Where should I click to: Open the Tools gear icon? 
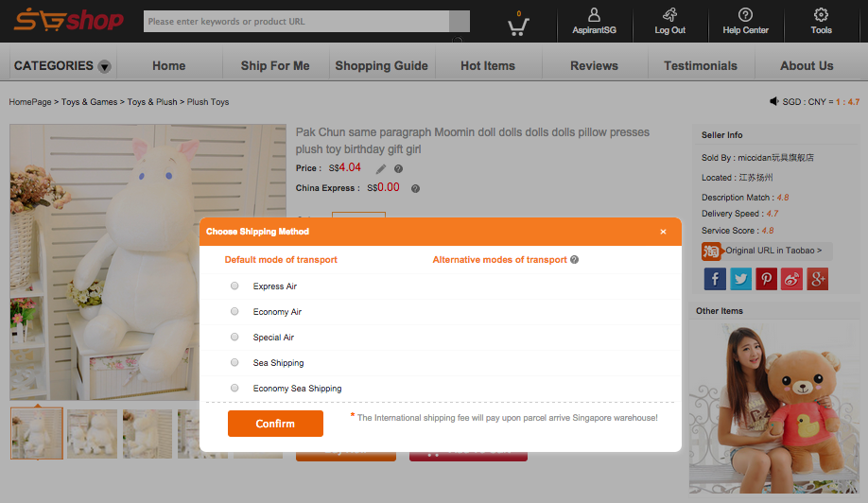pos(821,16)
